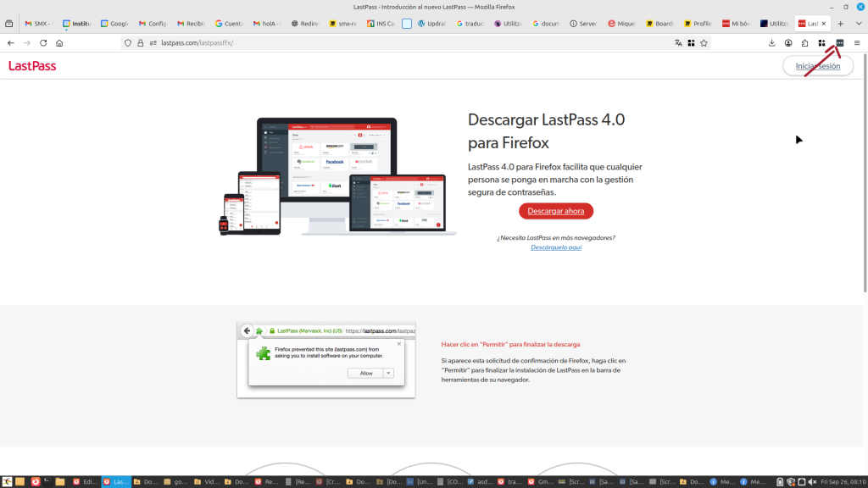This screenshot has width=868, height=488.
Task: Reload the current page
Action: 43,42
